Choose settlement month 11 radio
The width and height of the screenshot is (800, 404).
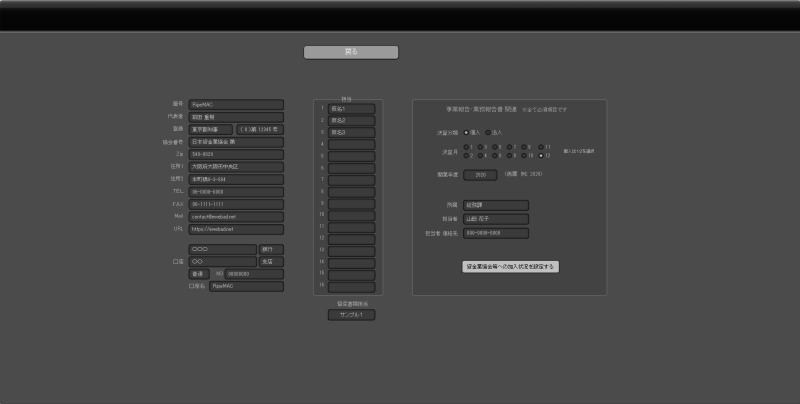[541, 147]
